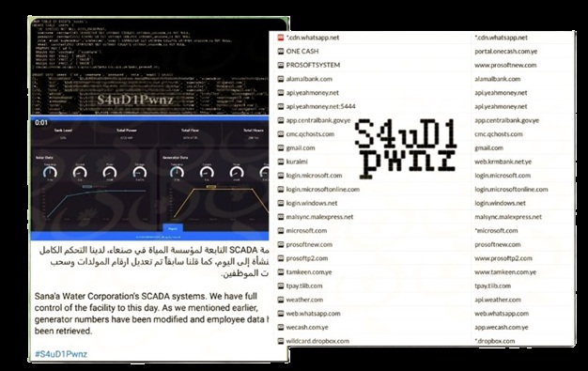Select the wecash.com.ye row
This screenshot has height=371, width=588.
click(424, 327)
